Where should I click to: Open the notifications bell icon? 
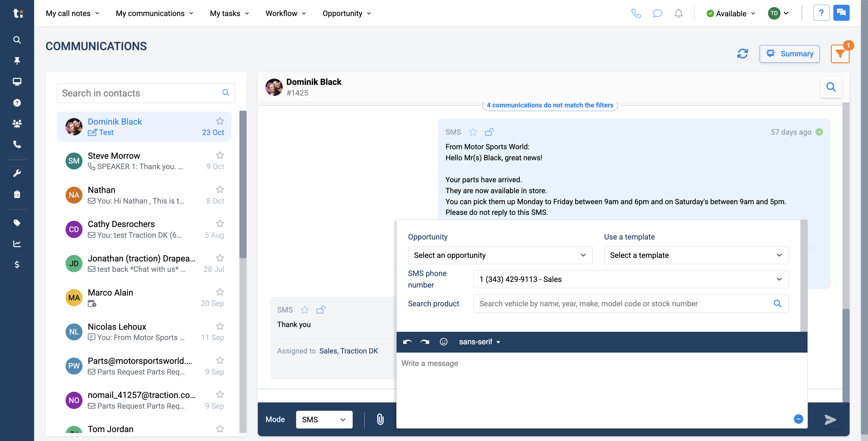click(x=679, y=13)
